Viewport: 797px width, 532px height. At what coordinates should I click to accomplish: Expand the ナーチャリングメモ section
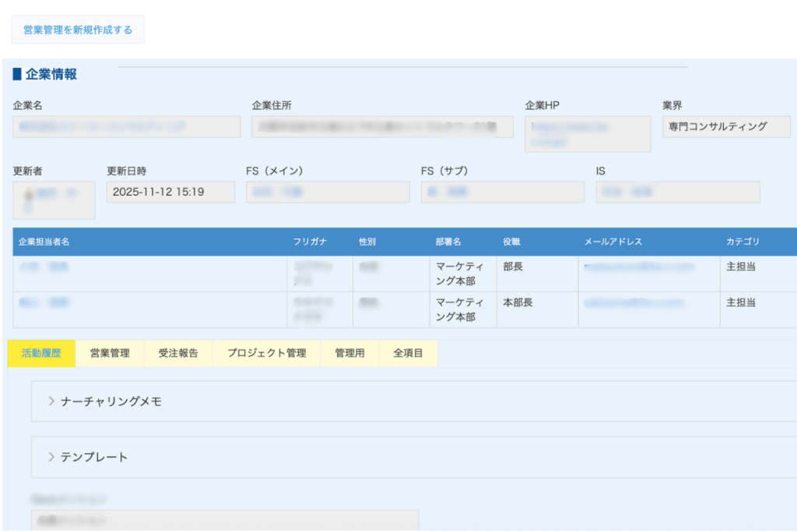pos(111,401)
